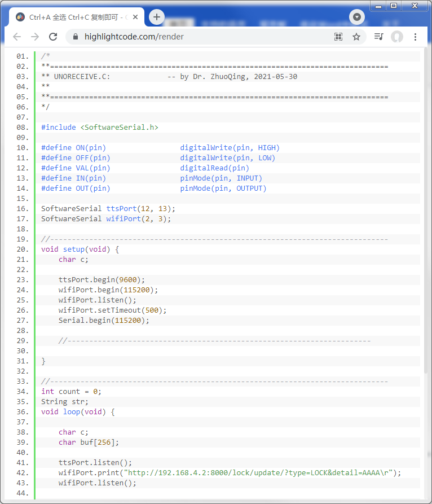
Task: Click '** UNORECEIVE.C:' comment text
Action: (76, 77)
